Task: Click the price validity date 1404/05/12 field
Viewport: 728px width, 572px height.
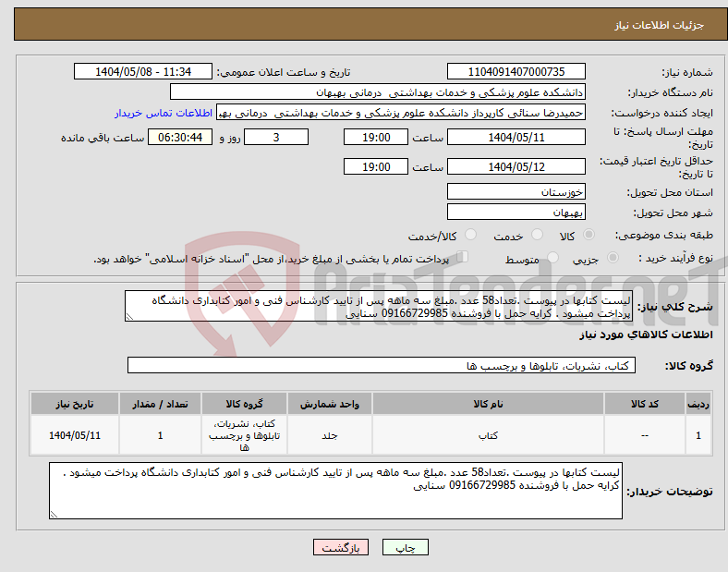Action: pos(516,166)
